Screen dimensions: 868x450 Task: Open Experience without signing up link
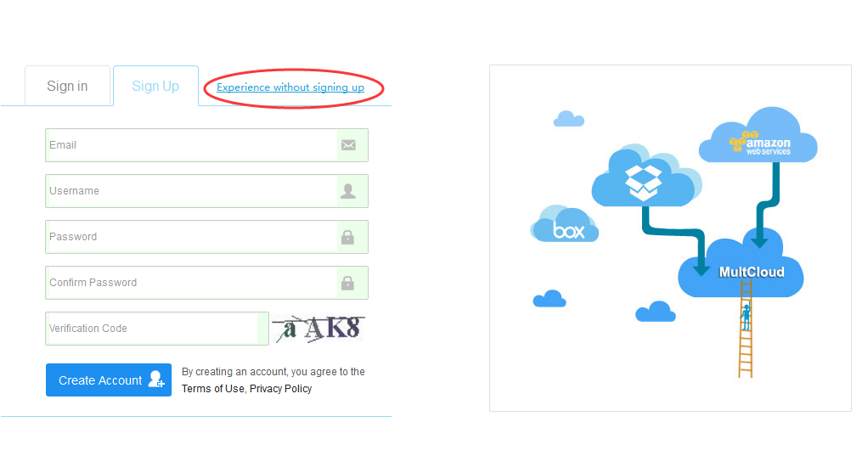(x=290, y=87)
